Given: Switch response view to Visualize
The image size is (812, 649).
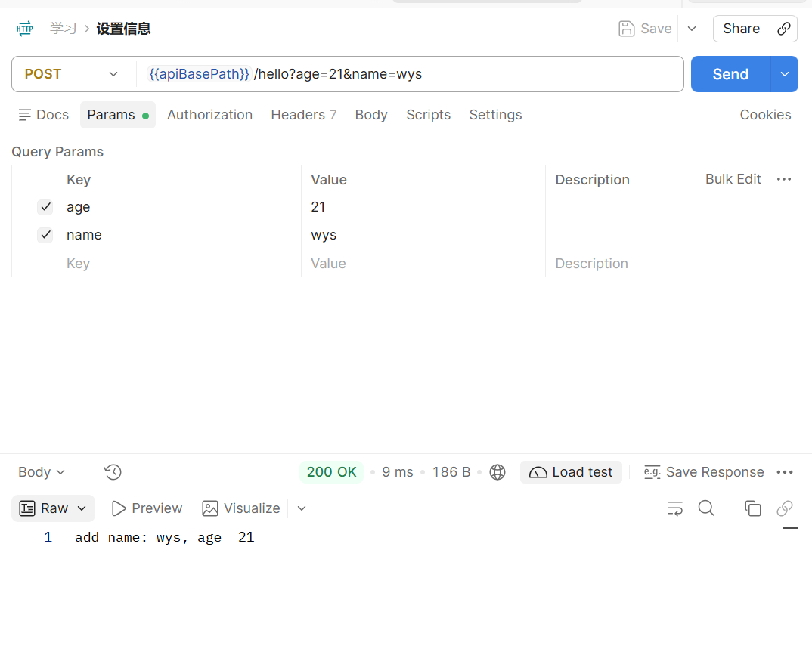Looking at the screenshot, I should tap(241, 508).
